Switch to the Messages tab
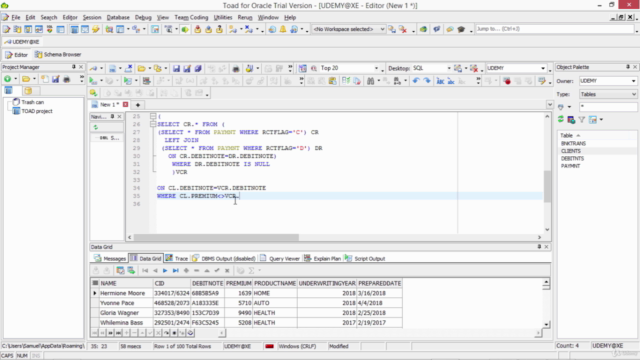 tap(110, 258)
